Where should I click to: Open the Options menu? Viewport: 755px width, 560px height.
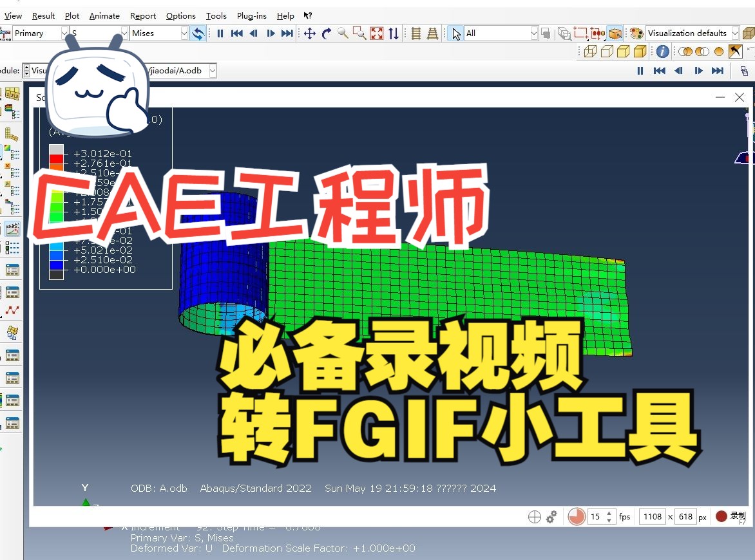[x=180, y=16]
